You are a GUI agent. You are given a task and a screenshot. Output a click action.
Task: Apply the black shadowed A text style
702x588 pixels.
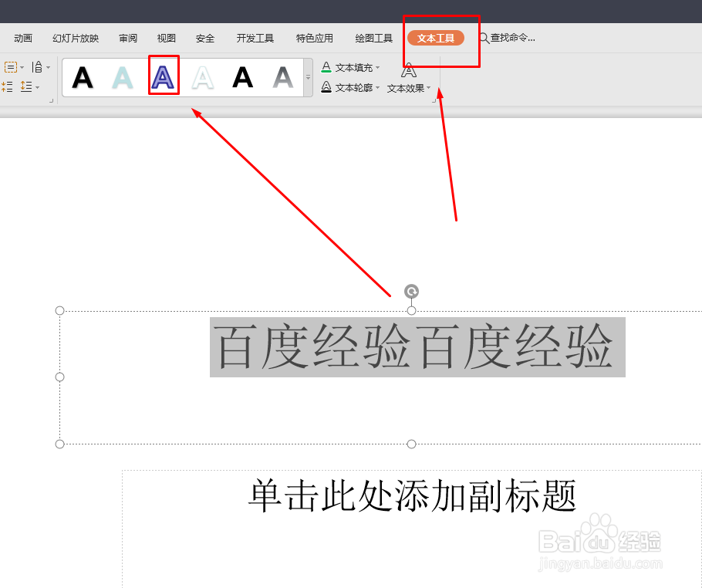(x=83, y=77)
